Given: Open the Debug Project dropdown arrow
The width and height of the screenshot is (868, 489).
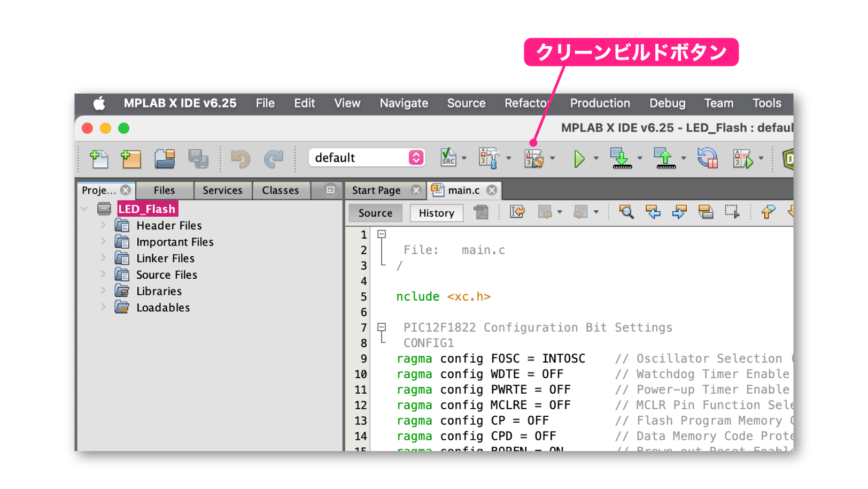Looking at the screenshot, I should (x=761, y=158).
